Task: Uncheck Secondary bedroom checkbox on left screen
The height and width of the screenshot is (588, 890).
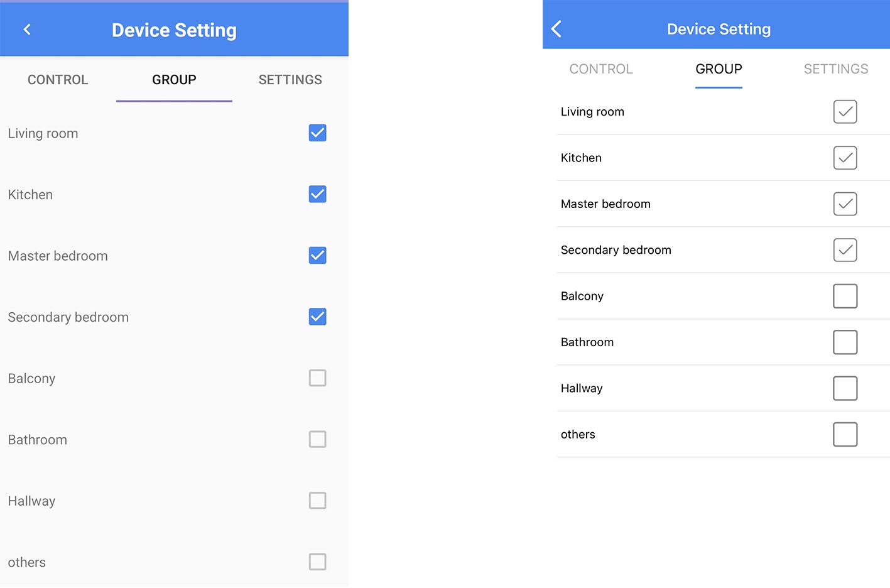Action: 317,317
